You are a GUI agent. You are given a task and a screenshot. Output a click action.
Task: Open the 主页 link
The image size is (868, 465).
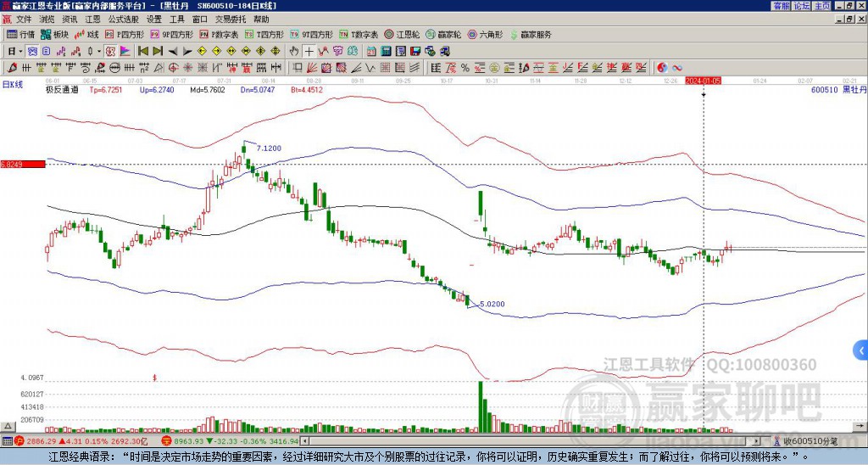821,6
